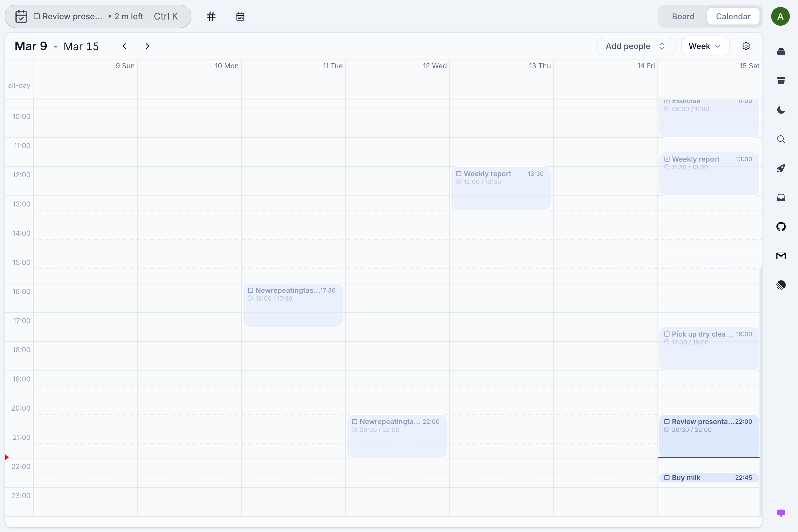Image resolution: width=798 pixels, height=532 pixels.
Task: Tick the Thursday Weekly report checkbox
Action: point(459,174)
